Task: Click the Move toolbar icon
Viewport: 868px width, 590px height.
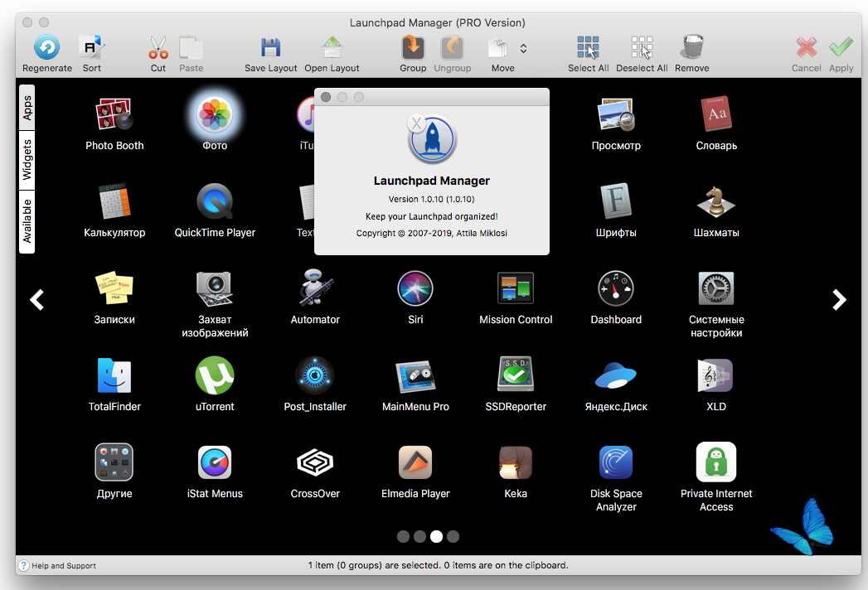Action: click(498, 47)
